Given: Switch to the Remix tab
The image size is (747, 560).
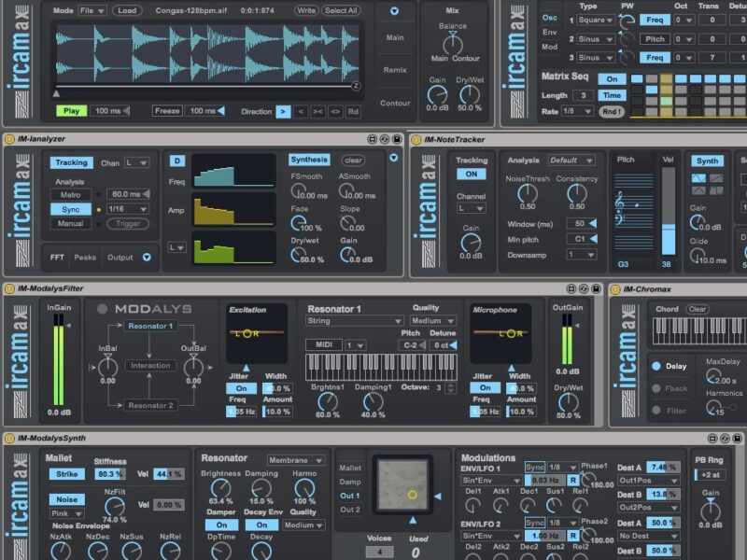Looking at the screenshot, I should (395, 70).
